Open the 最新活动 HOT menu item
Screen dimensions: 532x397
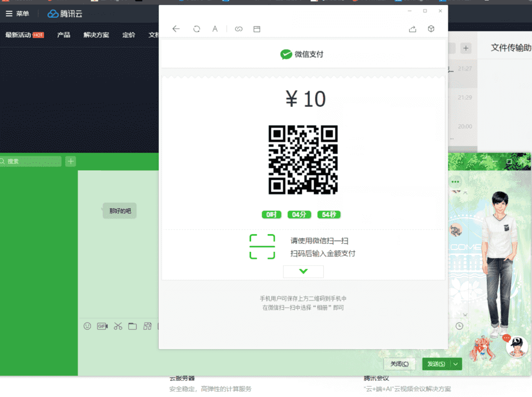24,34
